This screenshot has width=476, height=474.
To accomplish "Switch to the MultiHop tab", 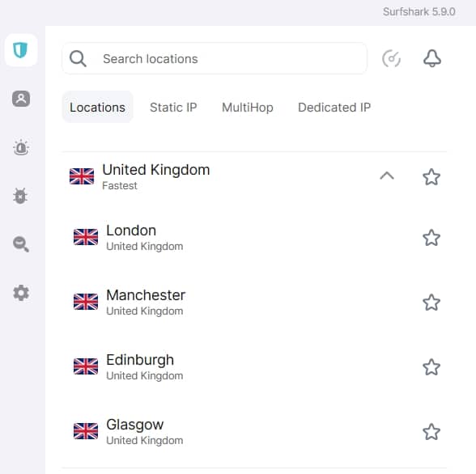I will [248, 108].
